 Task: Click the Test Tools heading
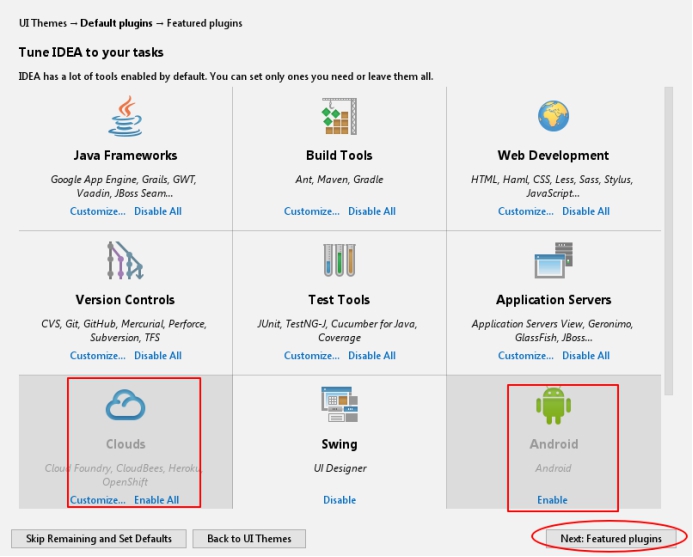coord(339,300)
